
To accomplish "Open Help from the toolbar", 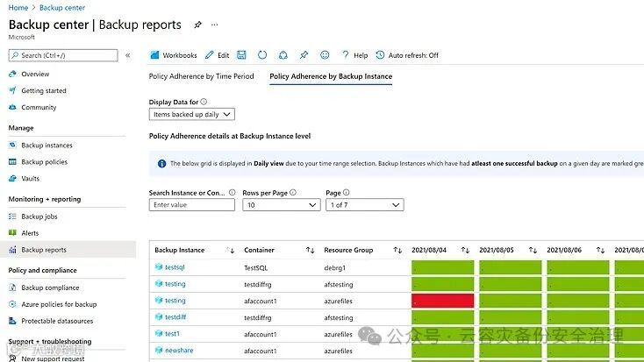I will coord(354,55).
